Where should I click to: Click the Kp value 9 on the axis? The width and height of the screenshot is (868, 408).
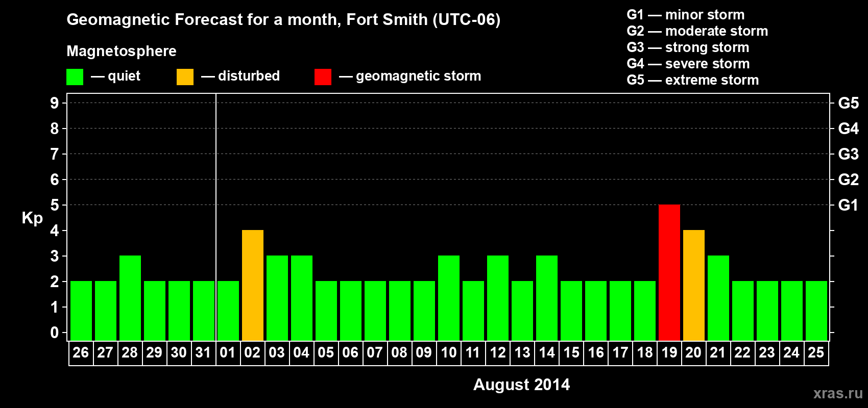[x=55, y=103]
